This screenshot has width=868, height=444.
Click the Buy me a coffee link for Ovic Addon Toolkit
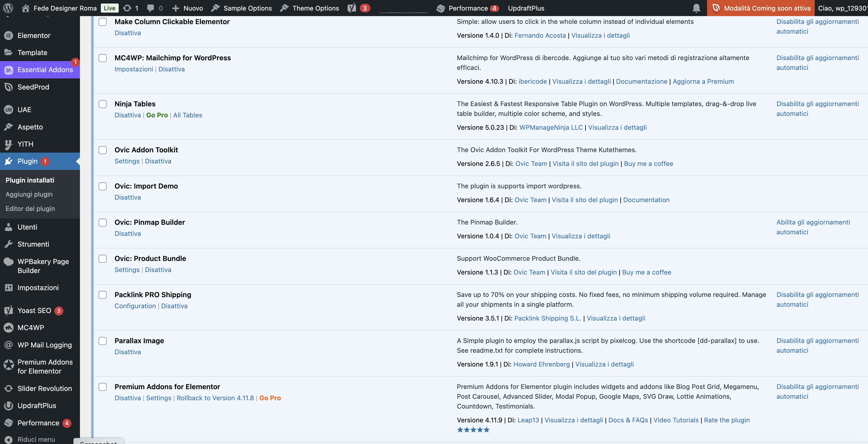(x=648, y=164)
